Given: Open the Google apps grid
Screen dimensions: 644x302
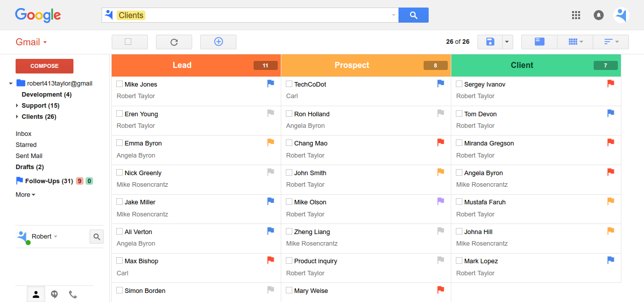Looking at the screenshot, I should click(x=576, y=15).
